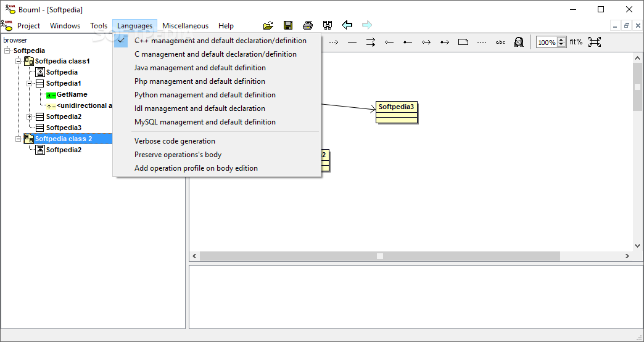Viewport: 644px width, 342px height.
Task: Go forward with the right arrow icon
Action: 367,25
